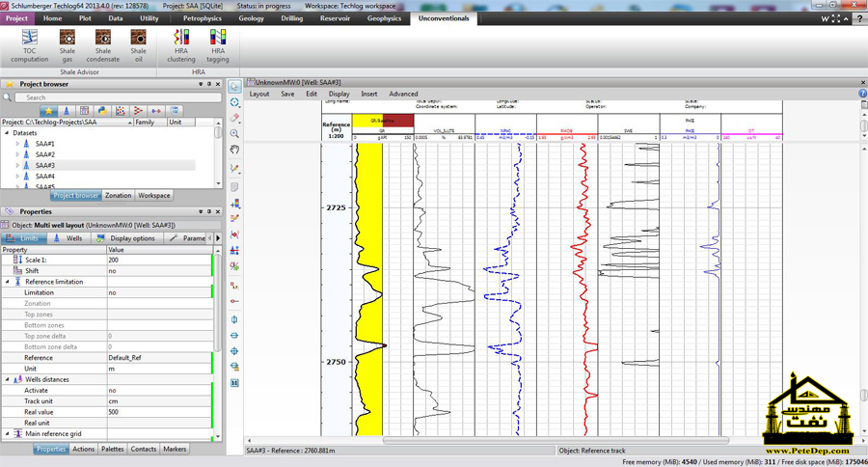Switch to the Markers bottom tab
This screenshot has width=868, height=467.
pos(175,450)
